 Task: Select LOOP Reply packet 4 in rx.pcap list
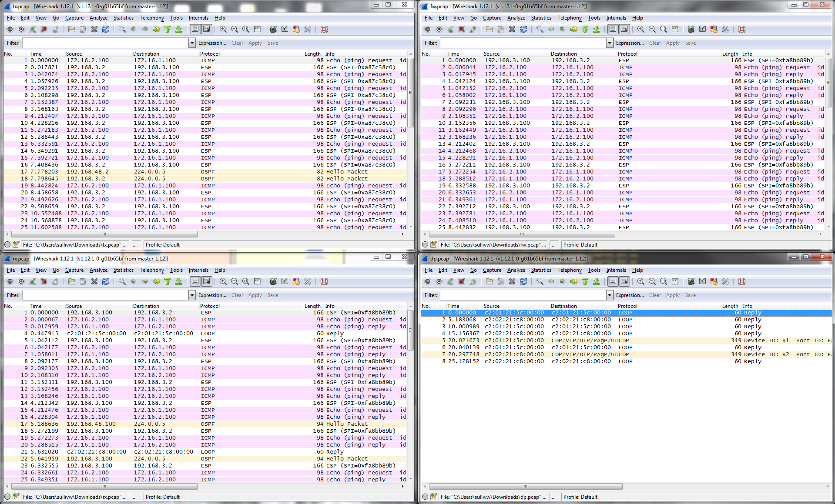pyautogui.click(x=205, y=334)
